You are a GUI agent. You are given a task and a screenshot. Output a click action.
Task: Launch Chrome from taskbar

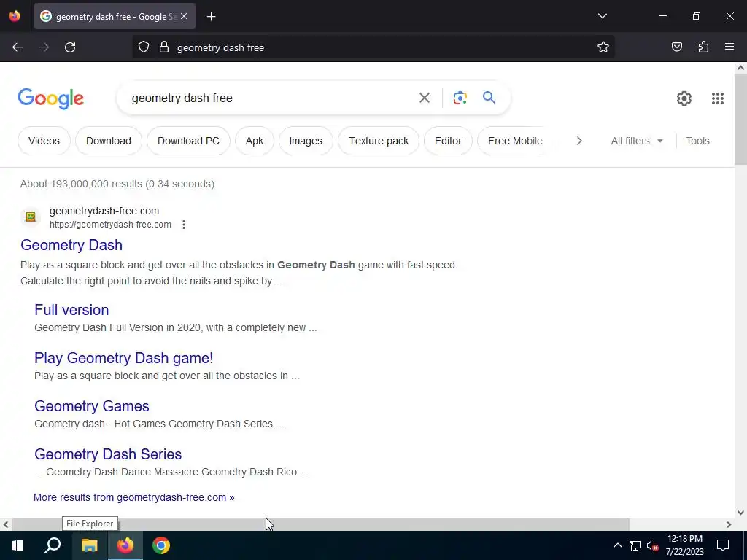point(161,545)
